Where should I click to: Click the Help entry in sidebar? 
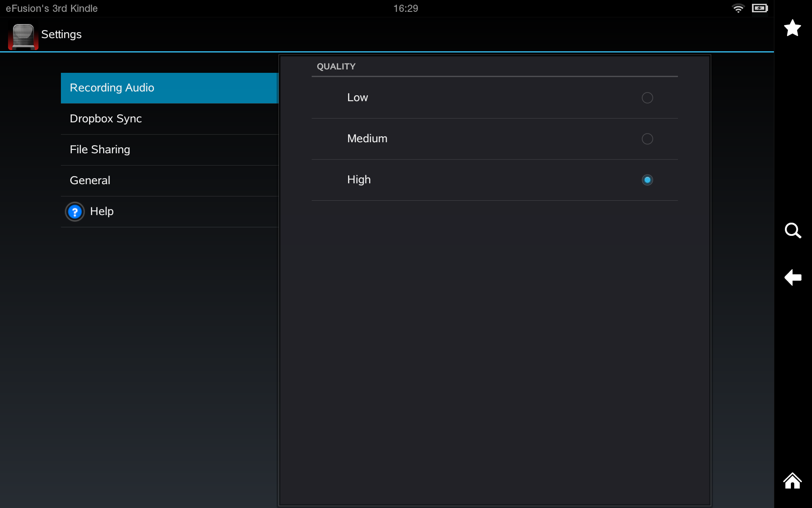click(101, 212)
